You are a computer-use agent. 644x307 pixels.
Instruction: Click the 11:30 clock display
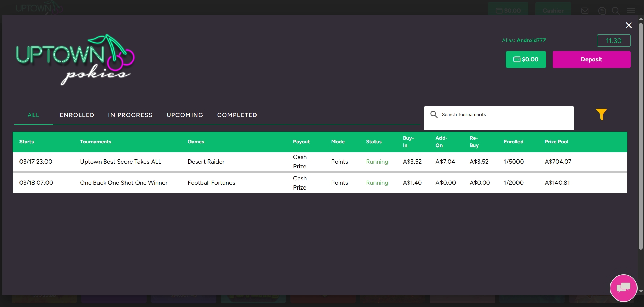pos(613,41)
